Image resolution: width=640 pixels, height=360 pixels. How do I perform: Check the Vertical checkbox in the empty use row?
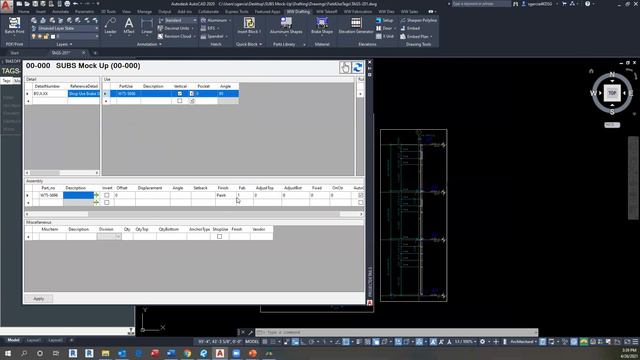pyautogui.click(x=180, y=101)
